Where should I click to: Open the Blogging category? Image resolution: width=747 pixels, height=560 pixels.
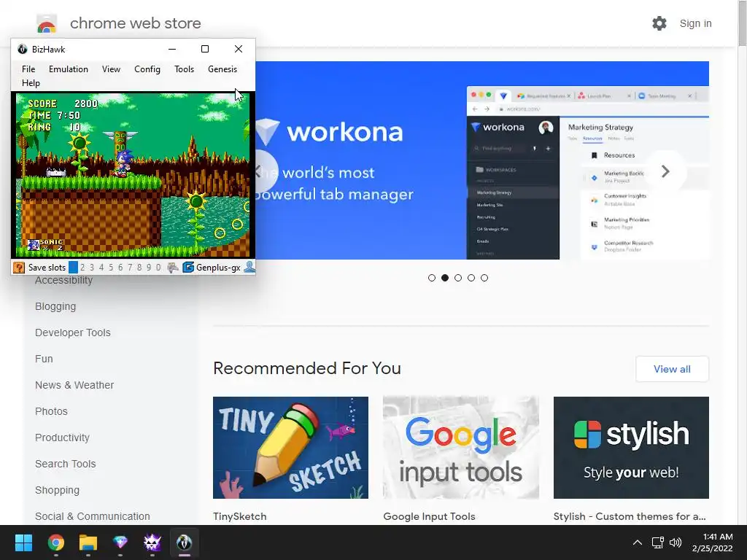pyautogui.click(x=55, y=306)
